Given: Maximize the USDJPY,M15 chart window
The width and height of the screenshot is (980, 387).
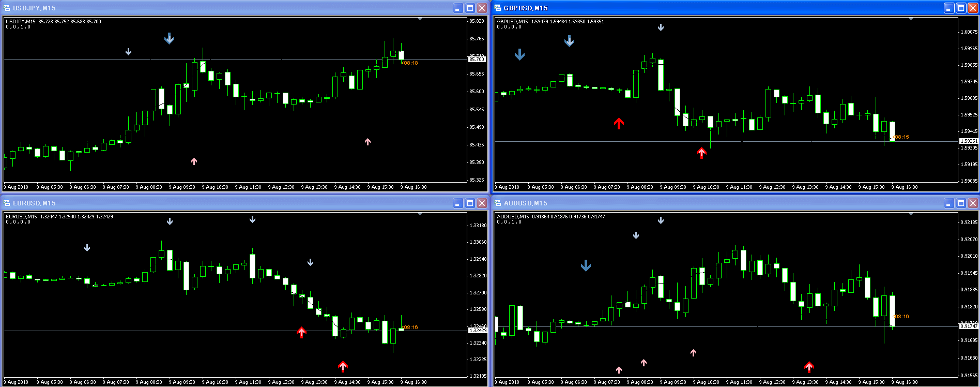Looking at the screenshot, I should [x=470, y=8].
